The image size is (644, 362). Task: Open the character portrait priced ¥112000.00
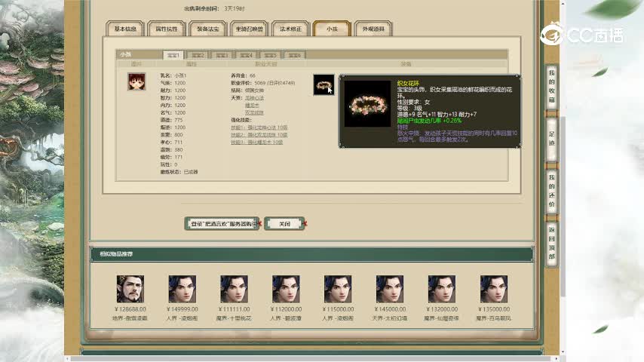[x=286, y=290]
